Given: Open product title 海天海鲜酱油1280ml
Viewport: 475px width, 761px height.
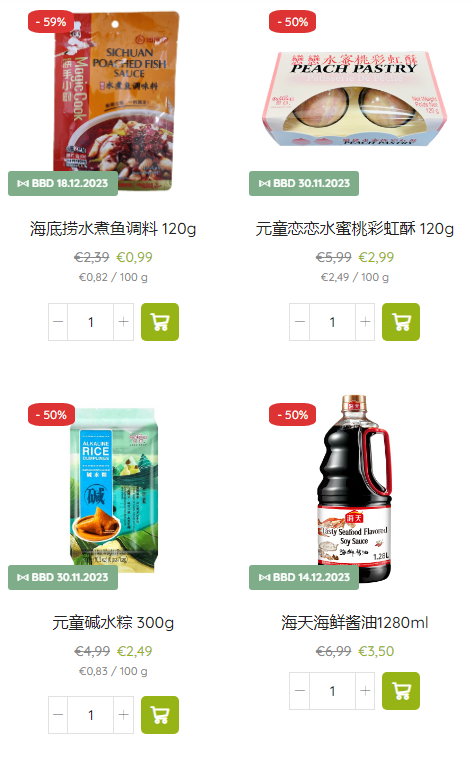Looking at the screenshot, I should (x=355, y=623).
